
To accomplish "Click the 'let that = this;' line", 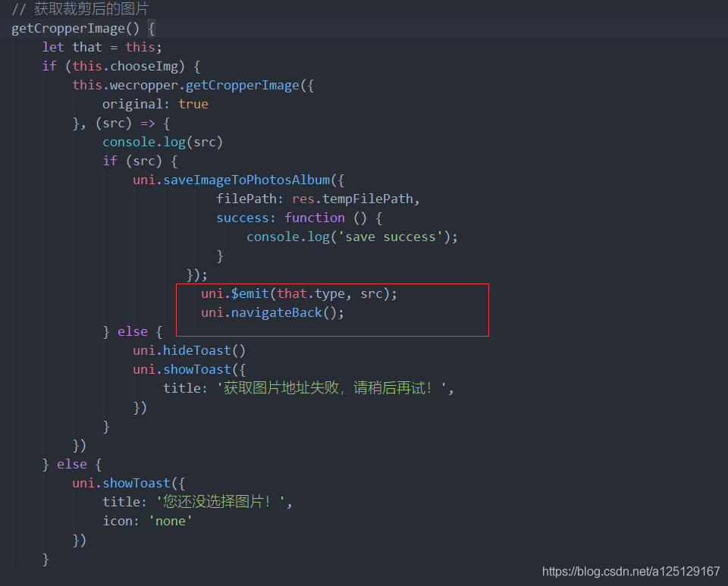I will [x=102, y=47].
